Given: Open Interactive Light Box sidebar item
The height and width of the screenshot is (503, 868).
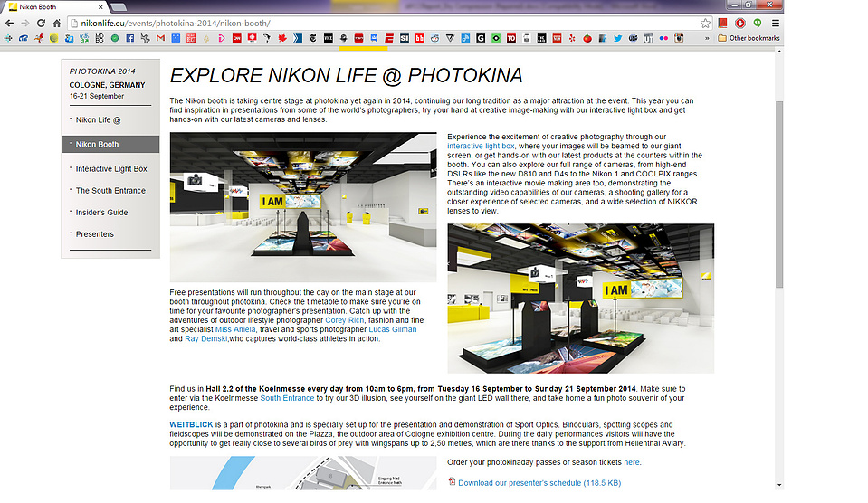Looking at the screenshot, I should (111, 169).
